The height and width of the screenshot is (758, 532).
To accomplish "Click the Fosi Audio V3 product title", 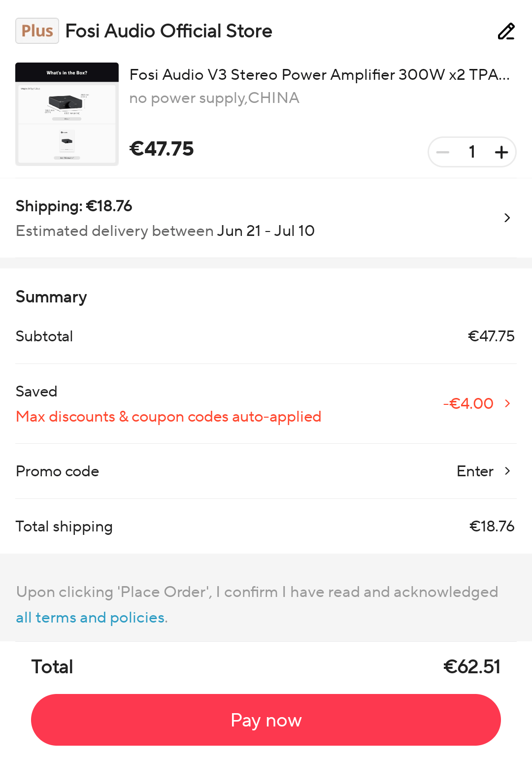I will tap(320, 74).
